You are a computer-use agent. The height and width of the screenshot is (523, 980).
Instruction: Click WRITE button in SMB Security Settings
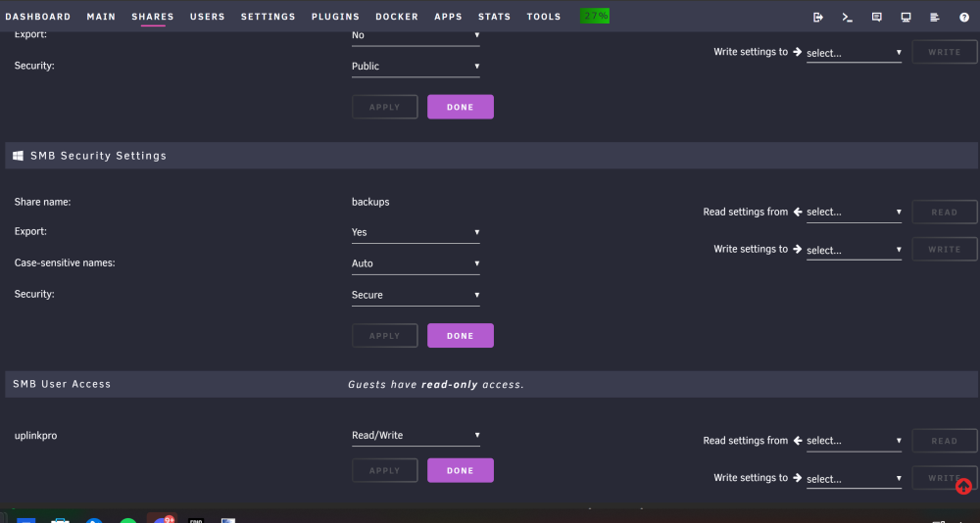[945, 250]
